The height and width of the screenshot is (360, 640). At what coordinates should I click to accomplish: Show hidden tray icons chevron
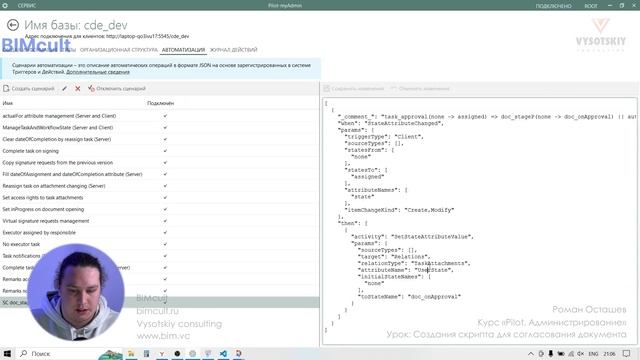[531, 353]
